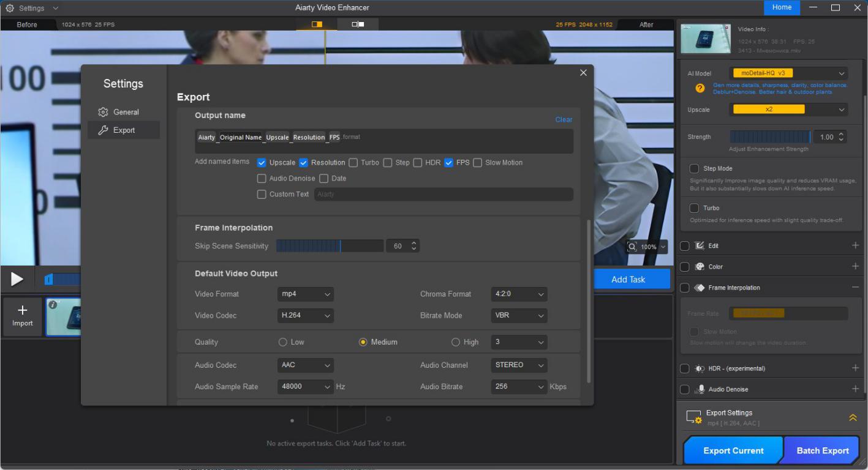Click the split-view comparison icon
This screenshot has width=868, height=470.
coord(317,24)
